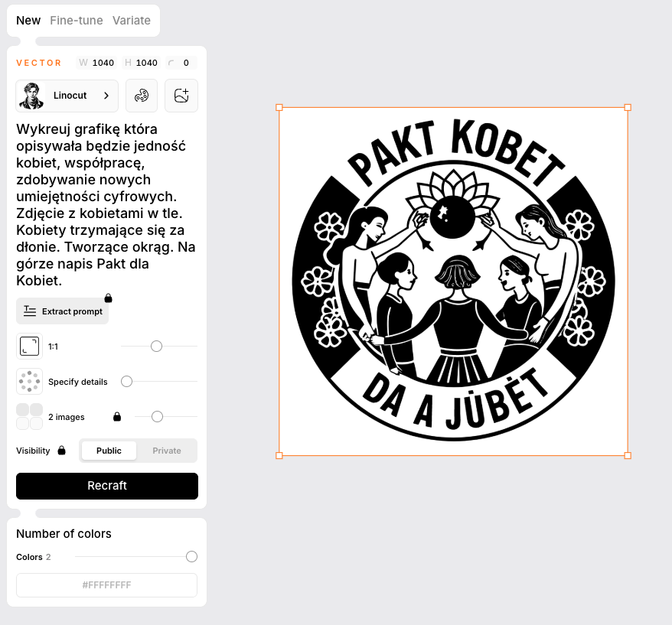The height and width of the screenshot is (625, 672).
Task: Click the 1:1 aspect ratio icon
Action: point(30,346)
